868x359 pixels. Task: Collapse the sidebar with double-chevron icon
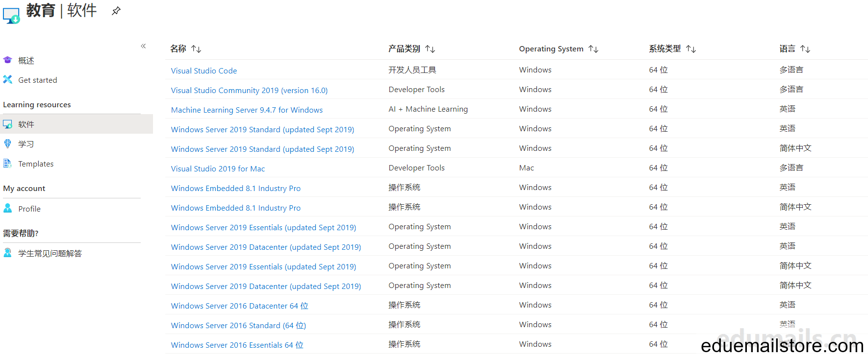[143, 46]
